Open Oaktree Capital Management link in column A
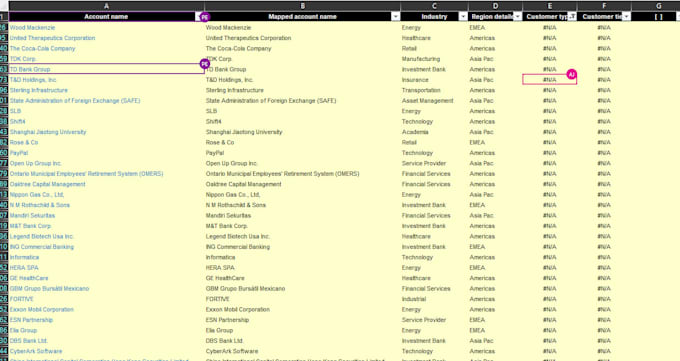680x361 pixels. [47, 184]
